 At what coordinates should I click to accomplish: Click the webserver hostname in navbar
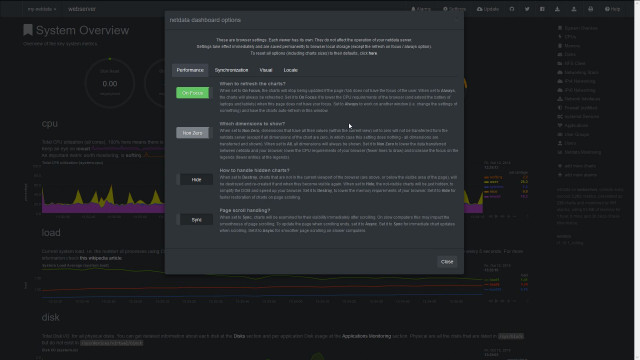coord(82,9)
